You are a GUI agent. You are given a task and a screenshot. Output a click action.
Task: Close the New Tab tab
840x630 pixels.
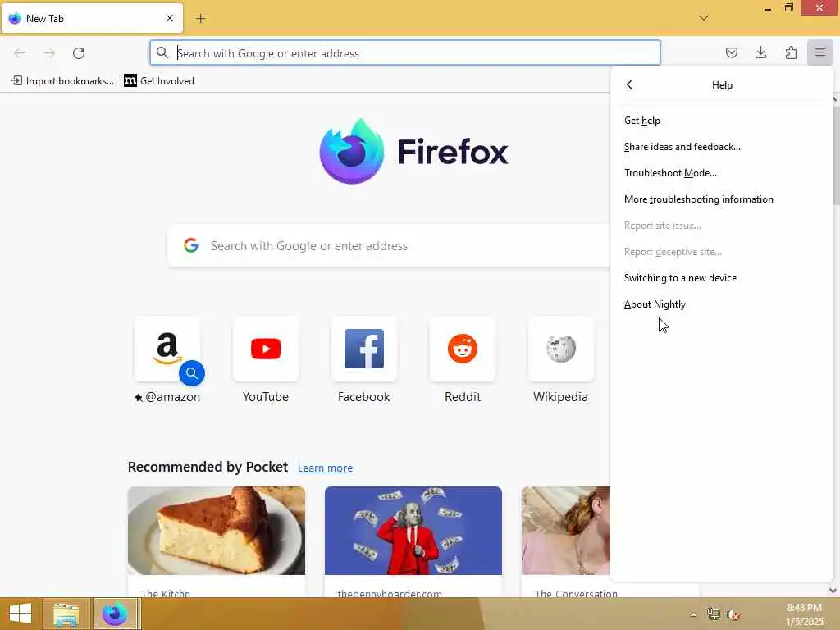(x=169, y=18)
